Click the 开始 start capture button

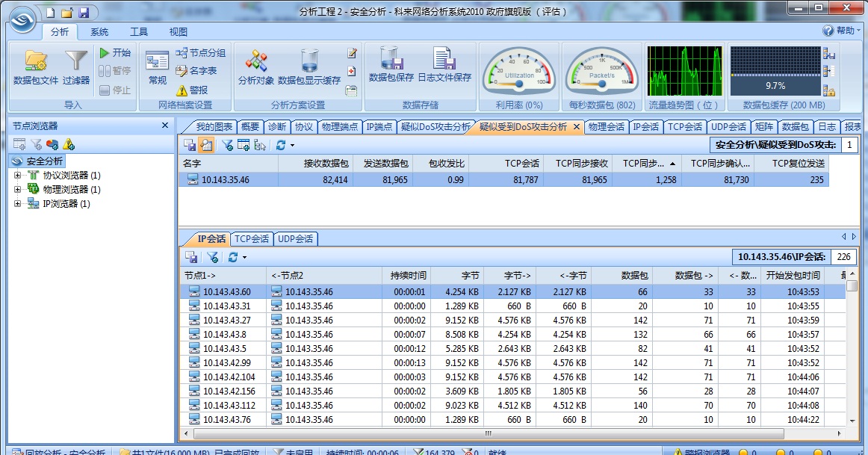point(116,53)
